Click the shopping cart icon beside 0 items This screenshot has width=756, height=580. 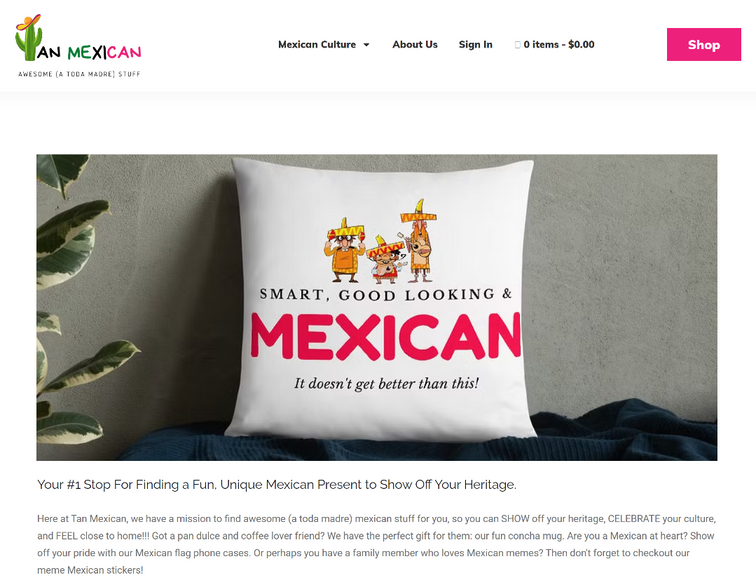point(517,45)
